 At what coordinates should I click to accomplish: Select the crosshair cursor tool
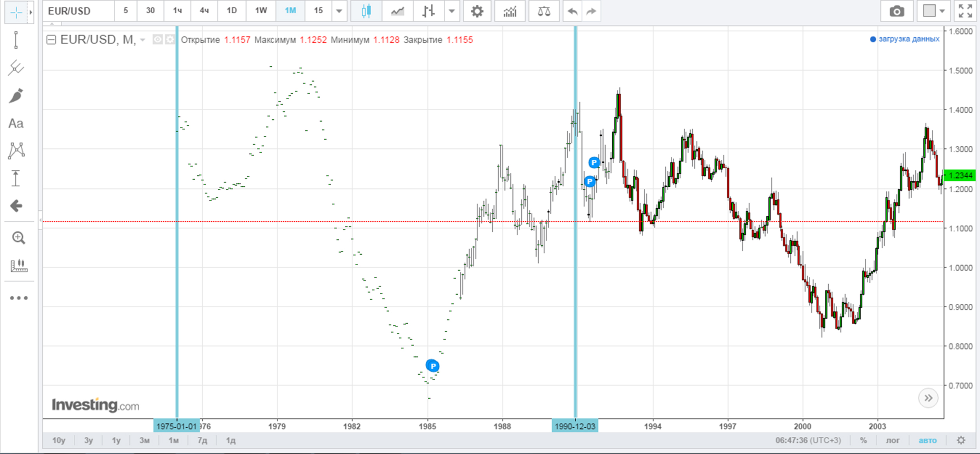coord(16,13)
